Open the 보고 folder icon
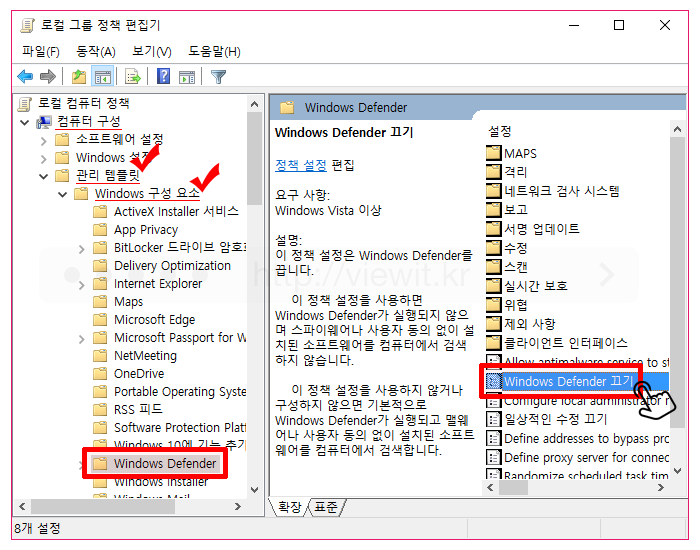Screen dimensions: 700x550 (x=493, y=210)
